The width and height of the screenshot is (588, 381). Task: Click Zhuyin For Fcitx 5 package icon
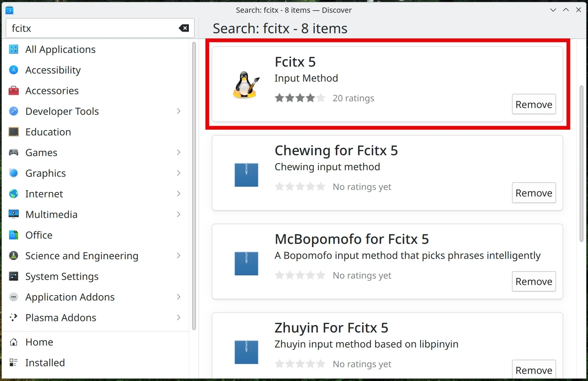246,352
